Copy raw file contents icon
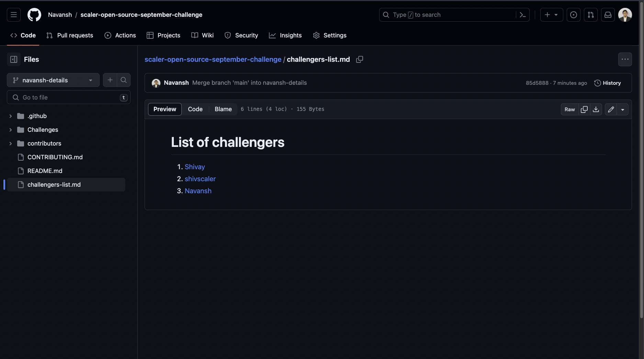This screenshot has height=359, width=644. coord(584,109)
